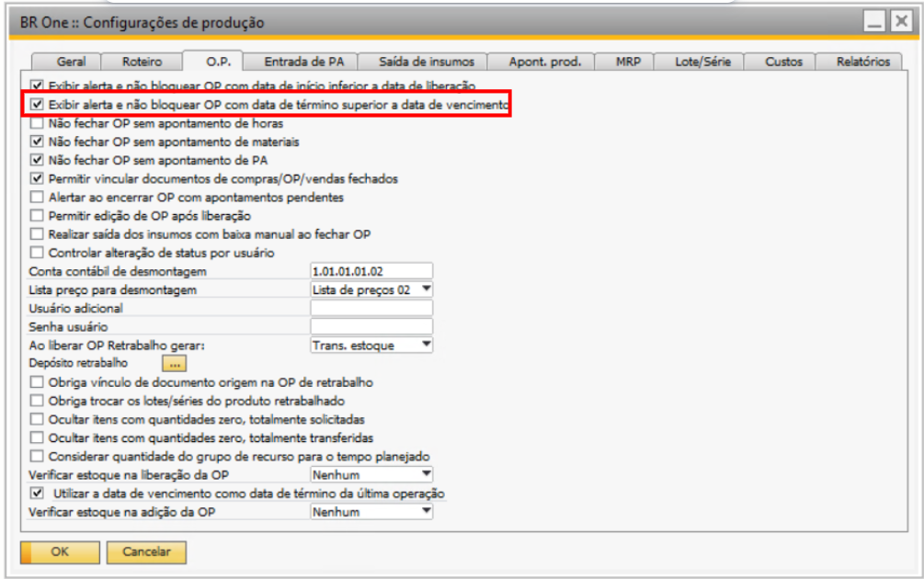Click the '...' button beside Depósito retrabalho
Screen dimensions: 924x579
(x=175, y=363)
